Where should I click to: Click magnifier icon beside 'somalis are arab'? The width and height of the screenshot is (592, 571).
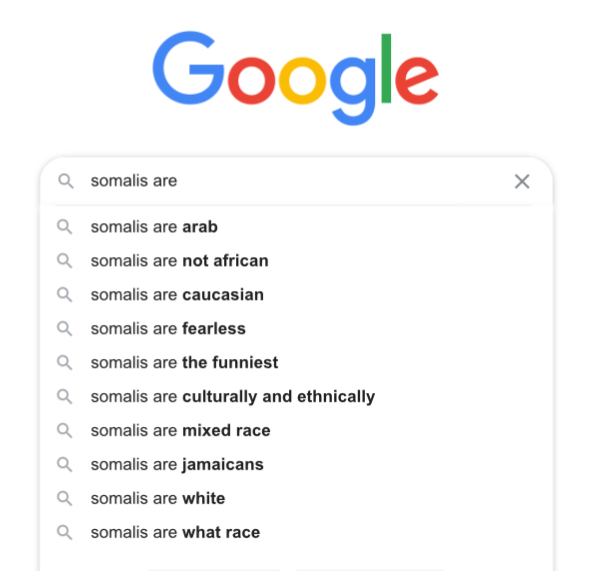tap(65, 227)
